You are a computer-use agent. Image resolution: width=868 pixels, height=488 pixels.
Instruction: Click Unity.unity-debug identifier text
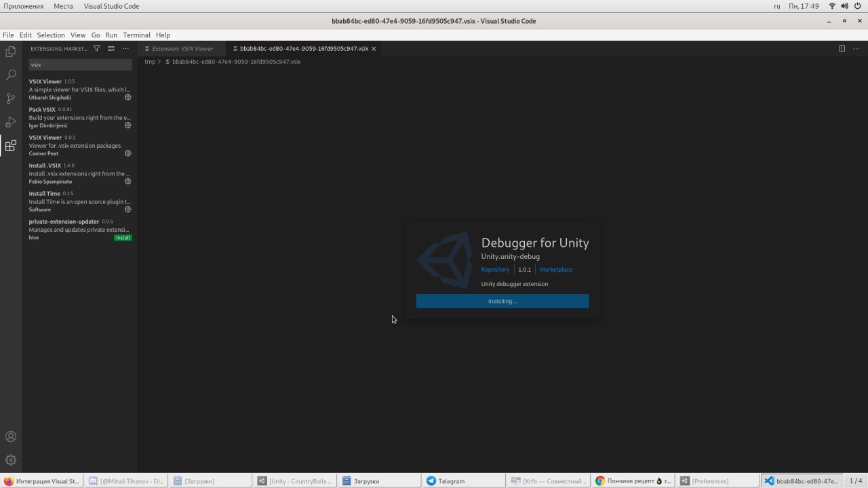click(x=511, y=256)
